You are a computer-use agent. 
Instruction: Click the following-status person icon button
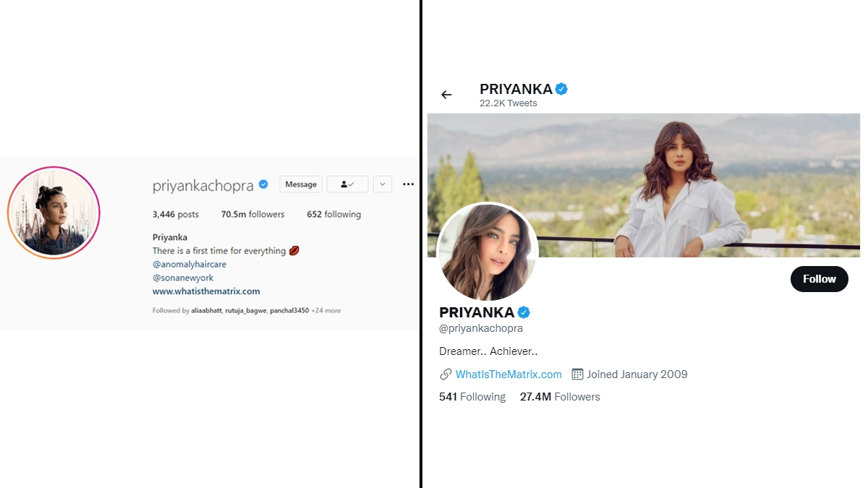tap(347, 184)
